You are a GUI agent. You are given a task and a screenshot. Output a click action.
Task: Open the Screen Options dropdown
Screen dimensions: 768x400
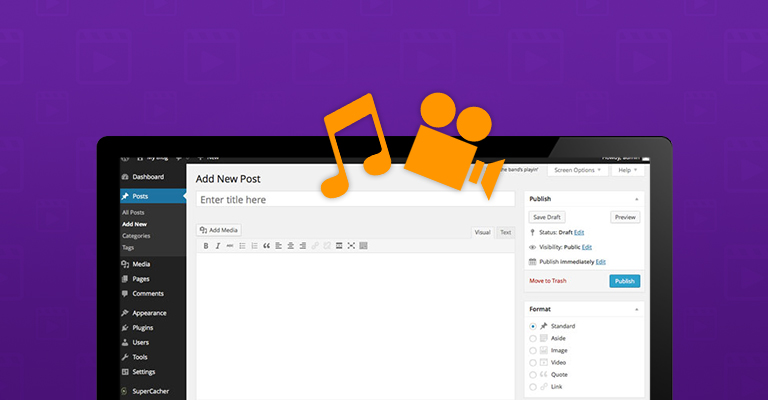coord(577,170)
